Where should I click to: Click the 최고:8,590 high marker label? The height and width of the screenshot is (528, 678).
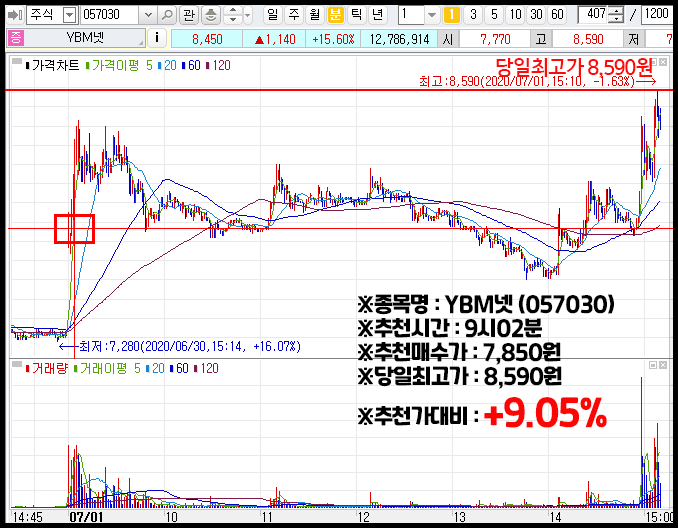point(537,81)
